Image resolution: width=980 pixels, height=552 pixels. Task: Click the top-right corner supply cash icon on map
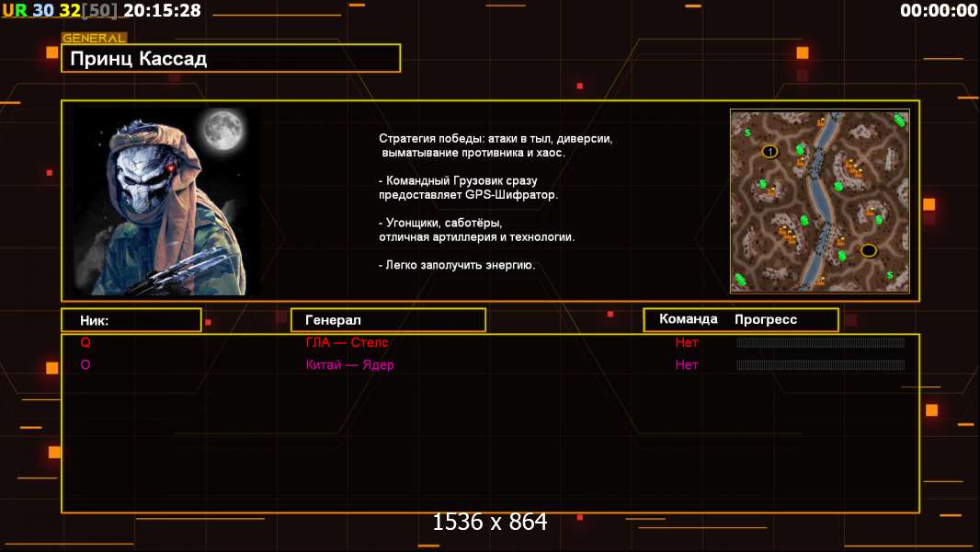coord(900,121)
